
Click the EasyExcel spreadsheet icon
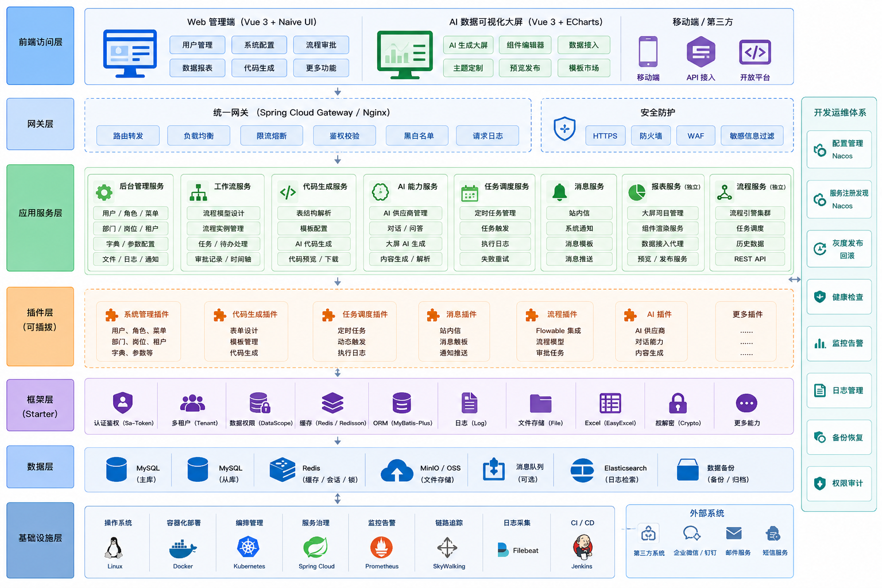[x=610, y=403]
